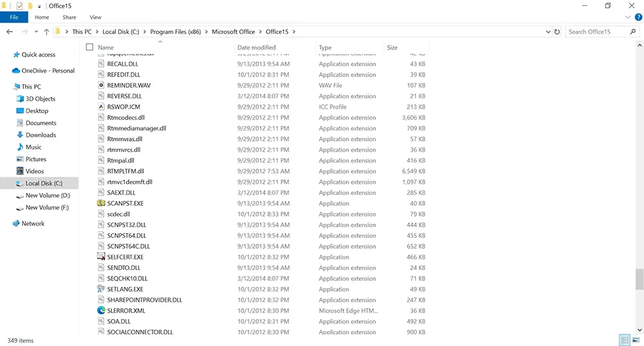Expand chevron after Local Disk (C:) breadcrumb
Viewport: 644px width, 346px height.
(x=144, y=32)
